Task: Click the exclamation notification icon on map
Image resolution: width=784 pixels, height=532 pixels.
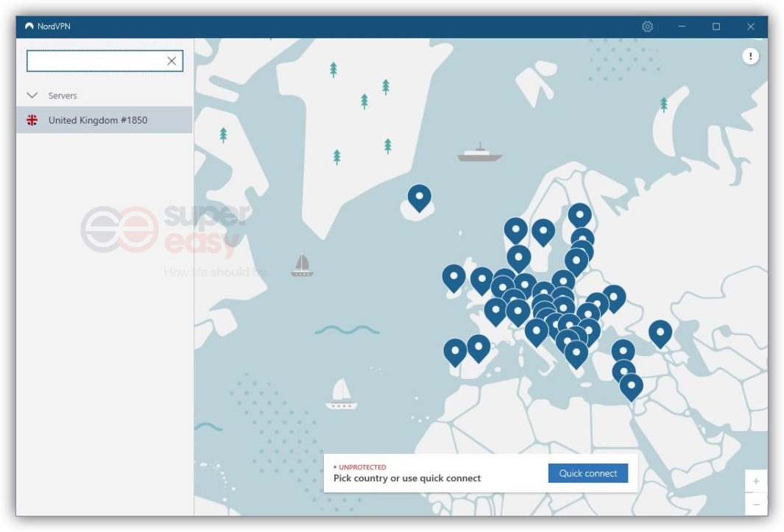Action: click(750, 56)
